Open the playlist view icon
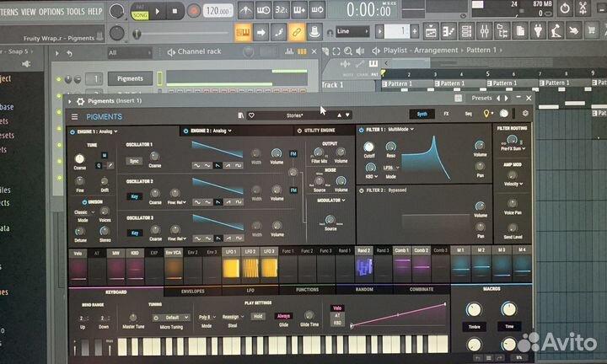Viewport: 607px width, 364px height. coord(431,31)
